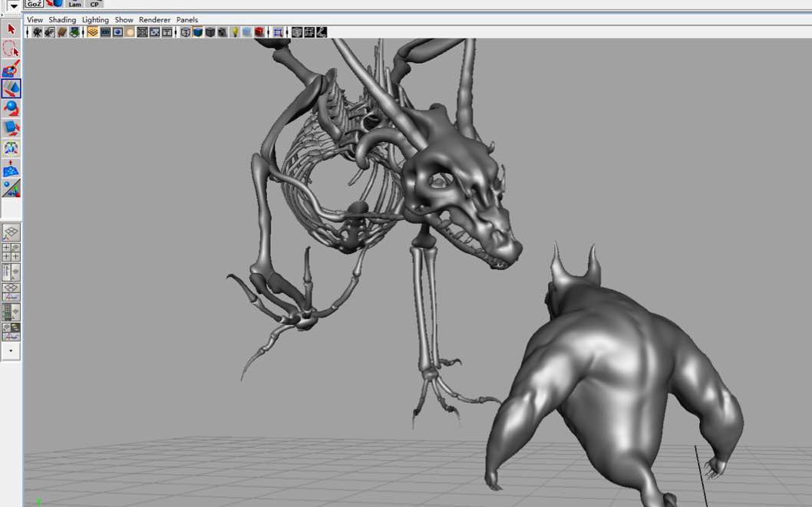Open panel layout dropdown below layout icons
This screenshot has height=507, width=812.
pyautogui.click(x=11, y=351)
